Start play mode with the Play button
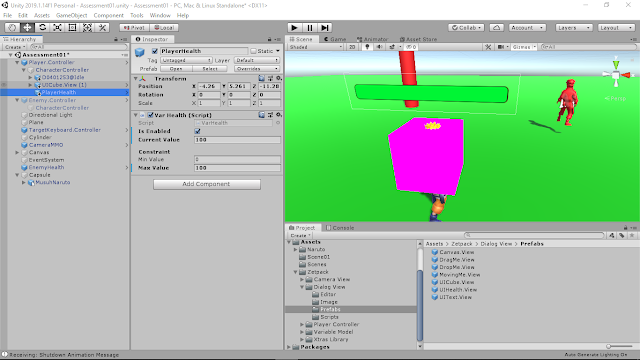The height and width of the screenshot is (360, 640). pyautogui.click(x=294, y=27)
